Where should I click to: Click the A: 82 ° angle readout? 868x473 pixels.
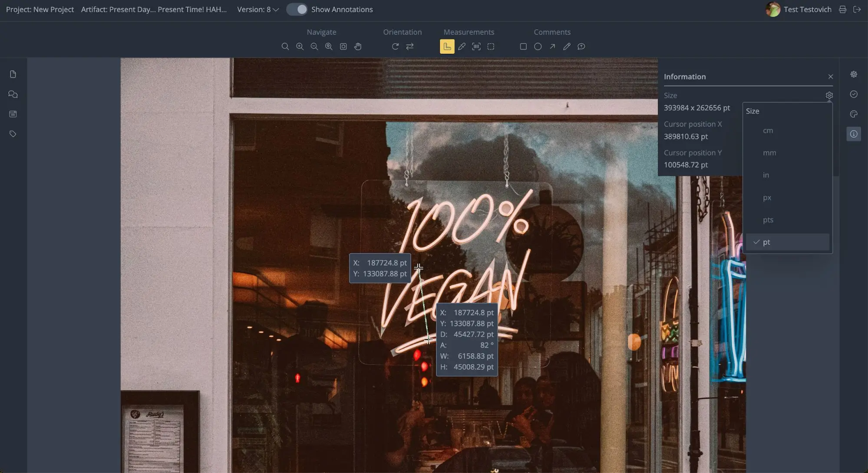tap(467, 345)
